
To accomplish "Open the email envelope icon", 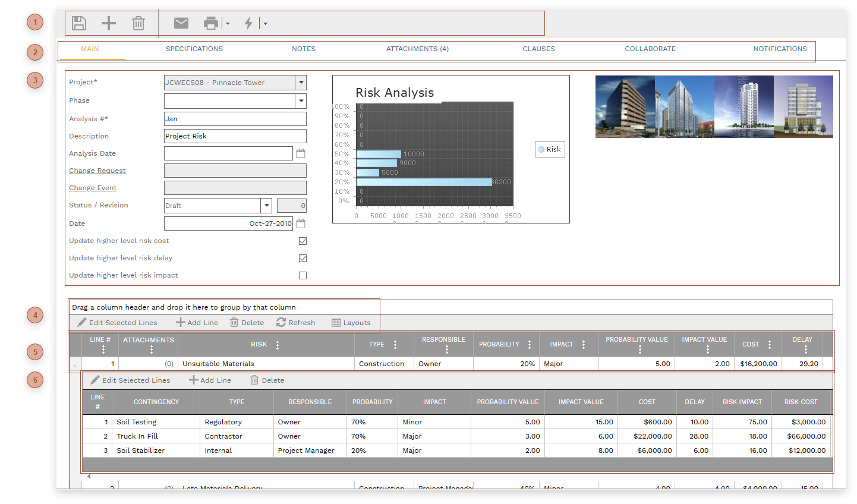I will click(x=181, y=23).
